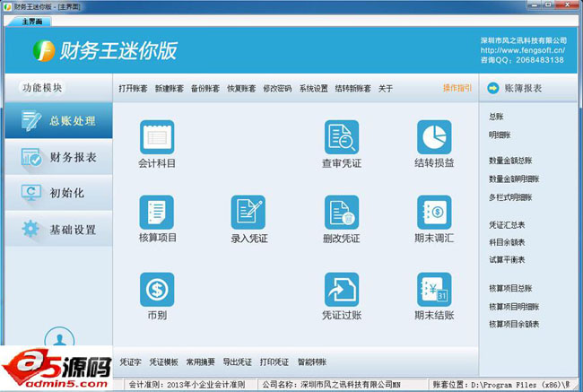Open the 核算项目明细账 report
583x392 pixels.
(x=514, y=307)
